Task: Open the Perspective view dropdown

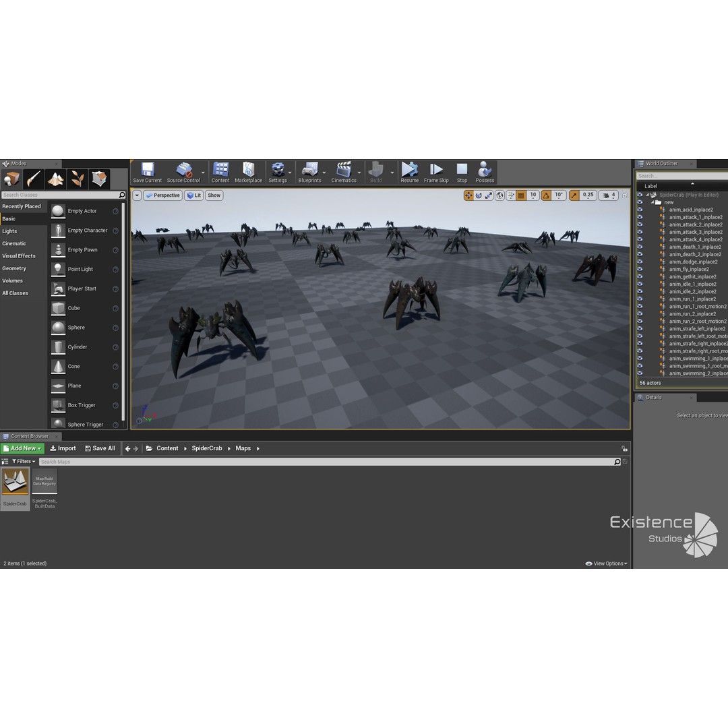Action: 162,195
